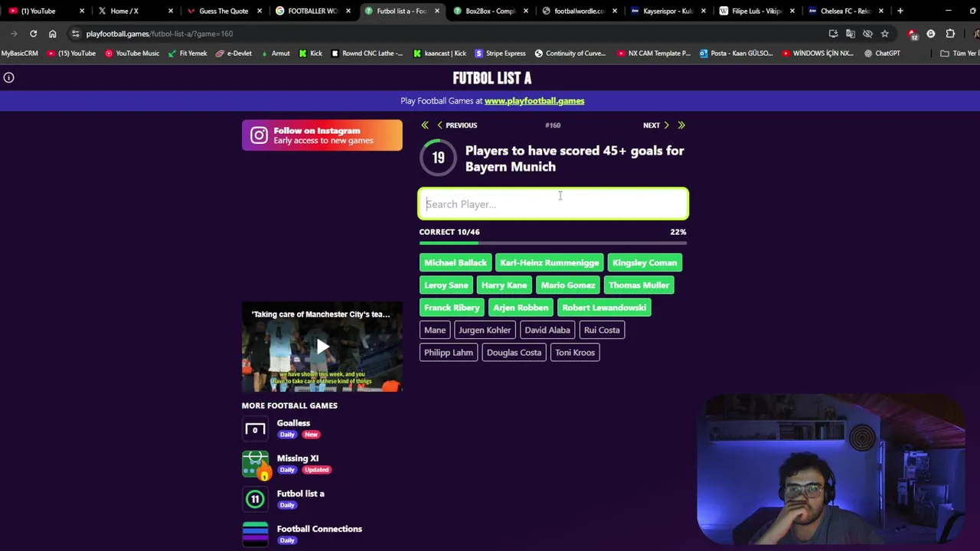Image resolution: width=980 pixels, height=551 pixels.
Task: Open the www.playfootball.games link
Action: pyautogui.click(x=534, y=101)
